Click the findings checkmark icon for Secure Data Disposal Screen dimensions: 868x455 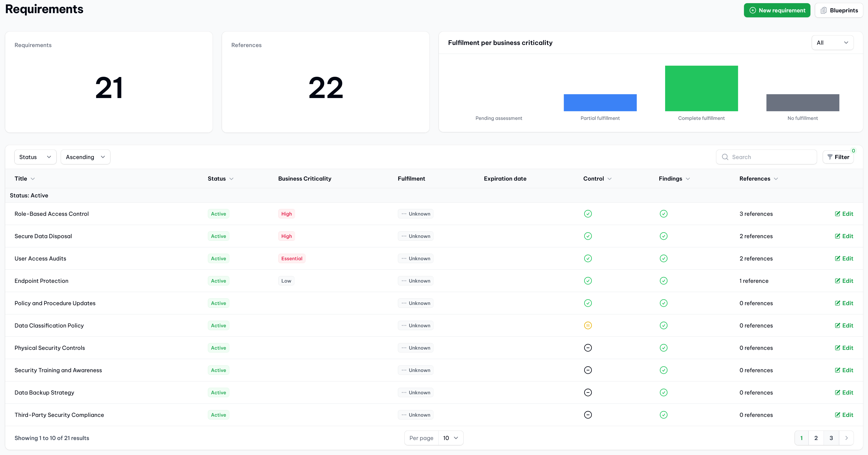[x=664, y=236]
